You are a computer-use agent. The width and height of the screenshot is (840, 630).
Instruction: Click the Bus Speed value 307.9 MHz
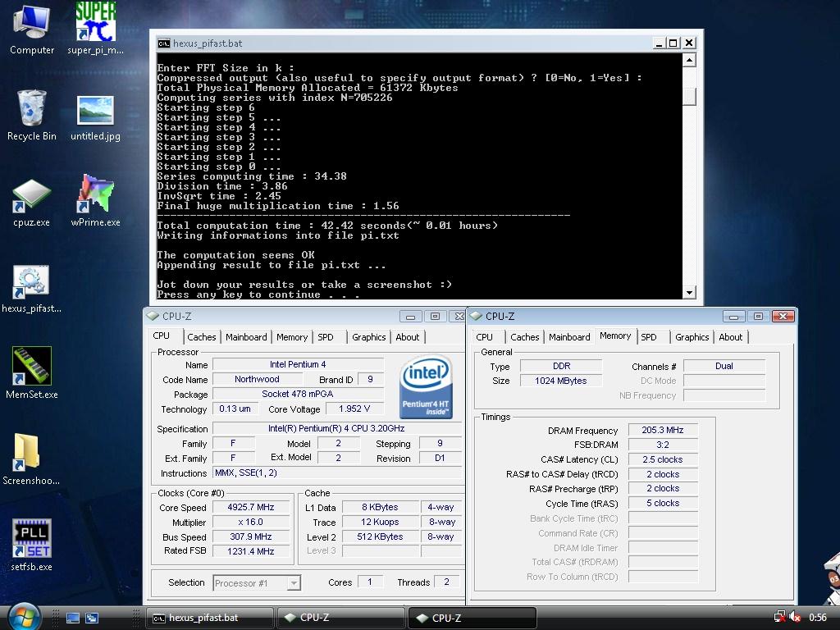point(251,536)
